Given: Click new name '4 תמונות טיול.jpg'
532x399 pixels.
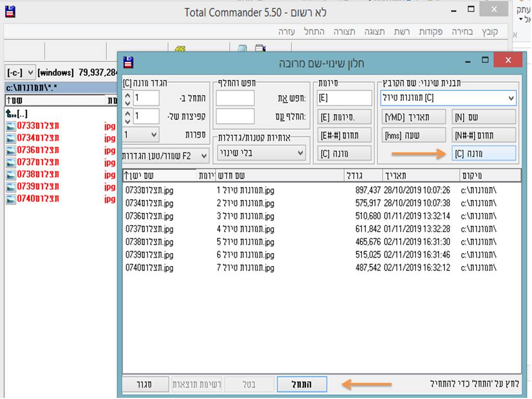Looking at the screenshot, I should [x=245, y=229].
